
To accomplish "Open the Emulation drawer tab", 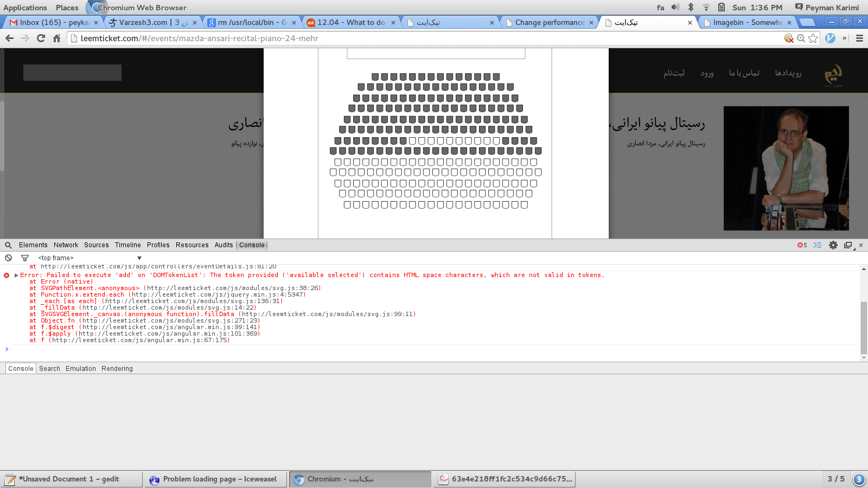I will click(81, 369).
